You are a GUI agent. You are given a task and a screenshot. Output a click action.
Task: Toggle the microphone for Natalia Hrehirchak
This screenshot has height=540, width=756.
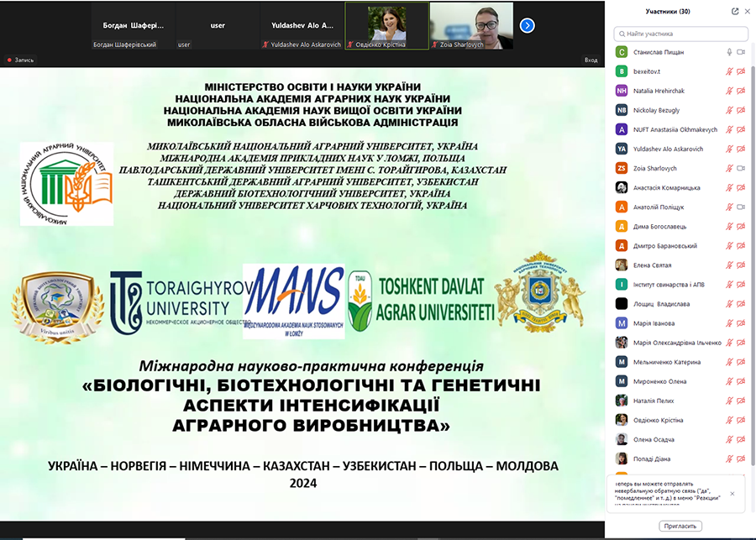[x=729, y=91]
